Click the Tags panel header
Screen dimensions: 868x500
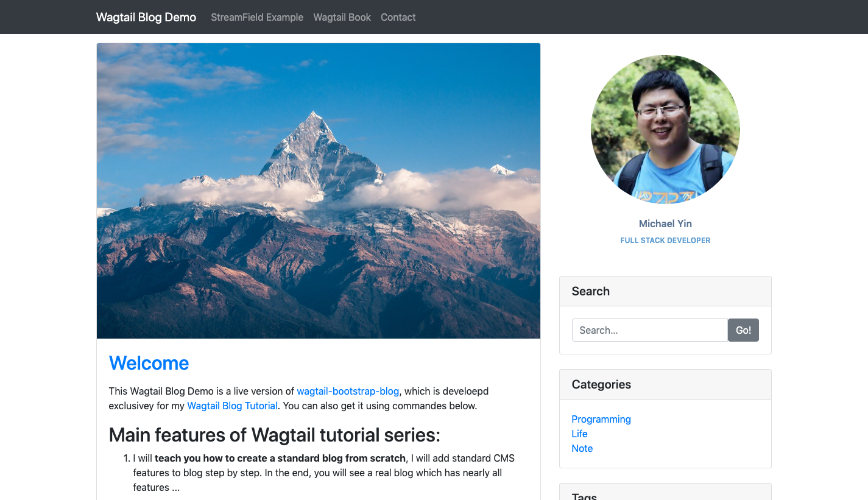[x=665, y=493]
